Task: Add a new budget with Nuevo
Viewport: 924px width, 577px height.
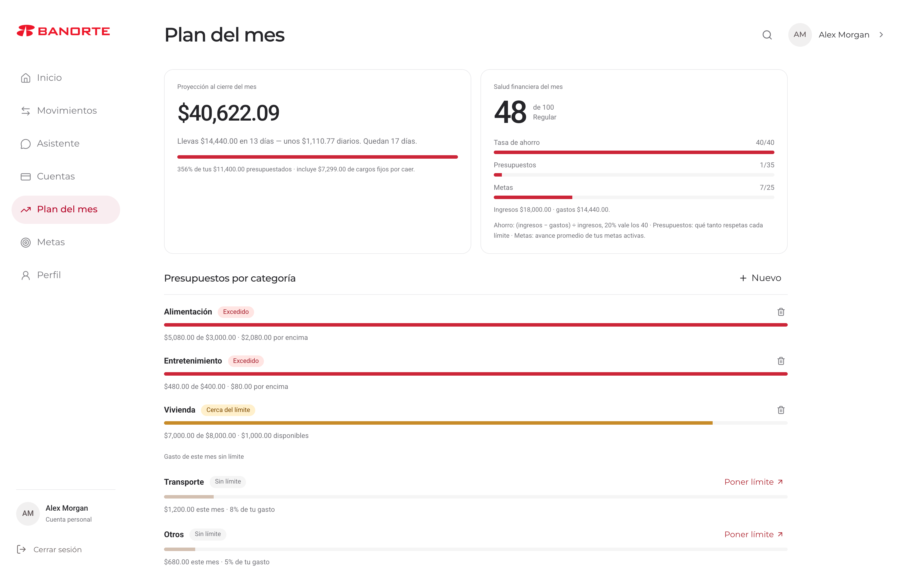Action: [760, 278]
